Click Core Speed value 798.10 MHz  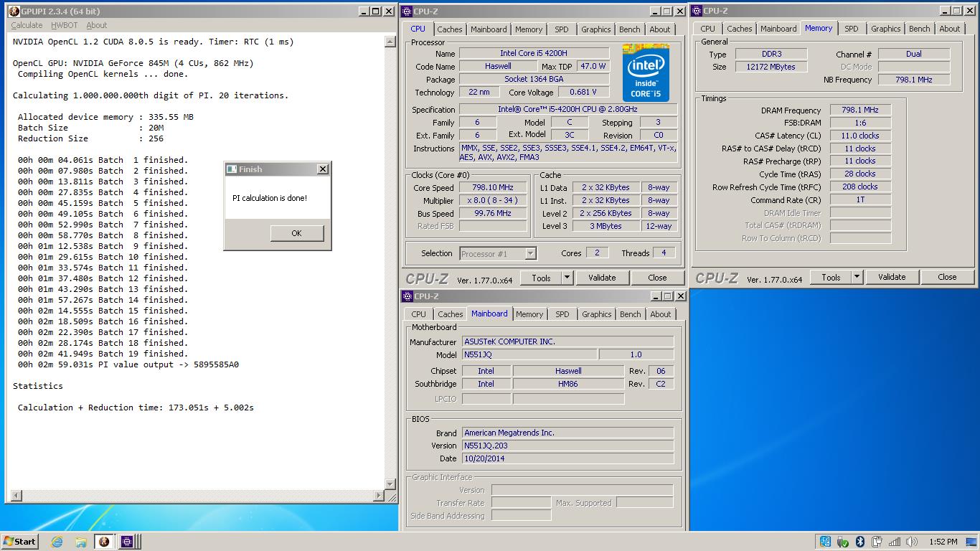(492, 188)
